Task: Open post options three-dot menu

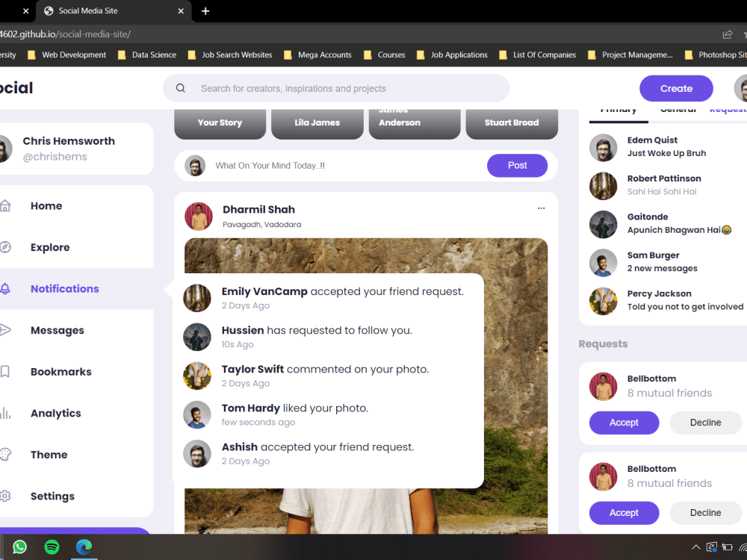Action: (541, 208)
